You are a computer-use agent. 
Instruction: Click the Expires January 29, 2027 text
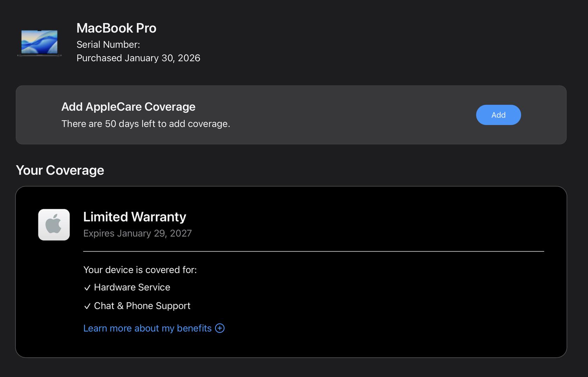137,233
